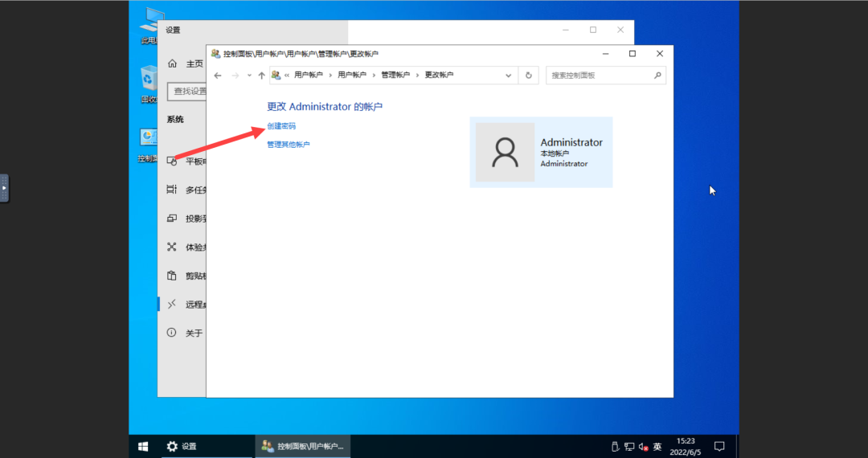Click the muted volume tray icon
This screenshot has width=868, height=458.
[643, 447]
